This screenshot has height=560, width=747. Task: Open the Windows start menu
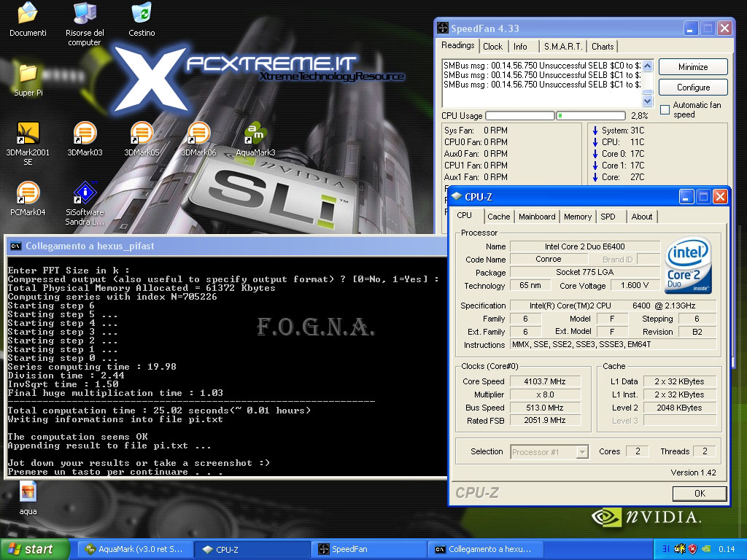(34, 549)
